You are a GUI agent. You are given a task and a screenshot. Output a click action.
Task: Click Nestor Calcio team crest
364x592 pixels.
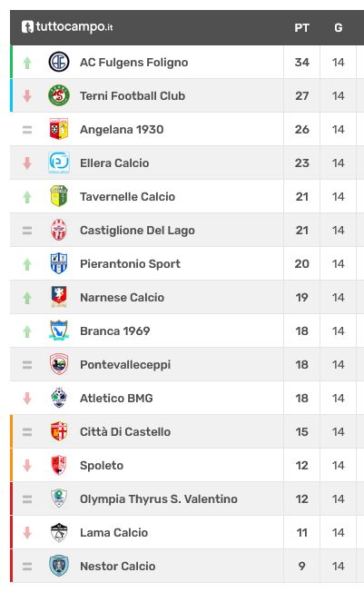point(59,566)
